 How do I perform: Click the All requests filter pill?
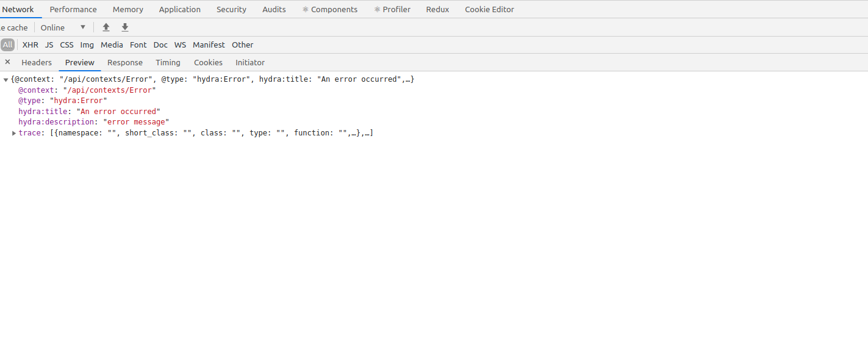[8, 45]
